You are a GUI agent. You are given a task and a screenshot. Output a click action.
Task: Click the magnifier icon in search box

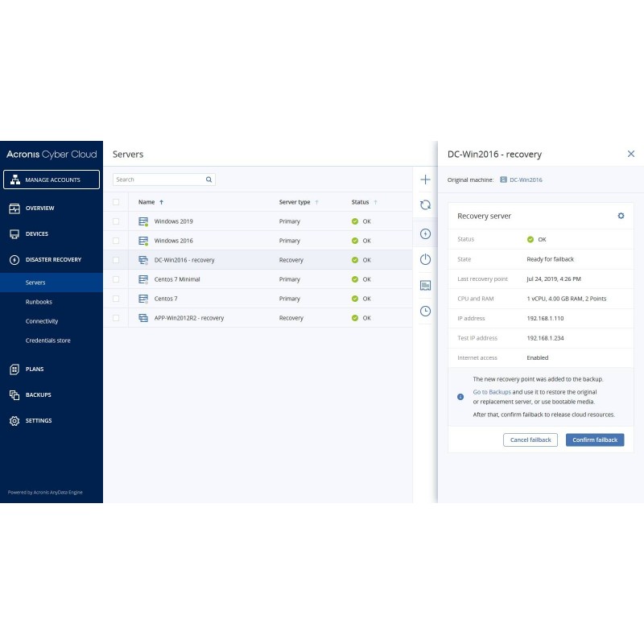(209, 180)
